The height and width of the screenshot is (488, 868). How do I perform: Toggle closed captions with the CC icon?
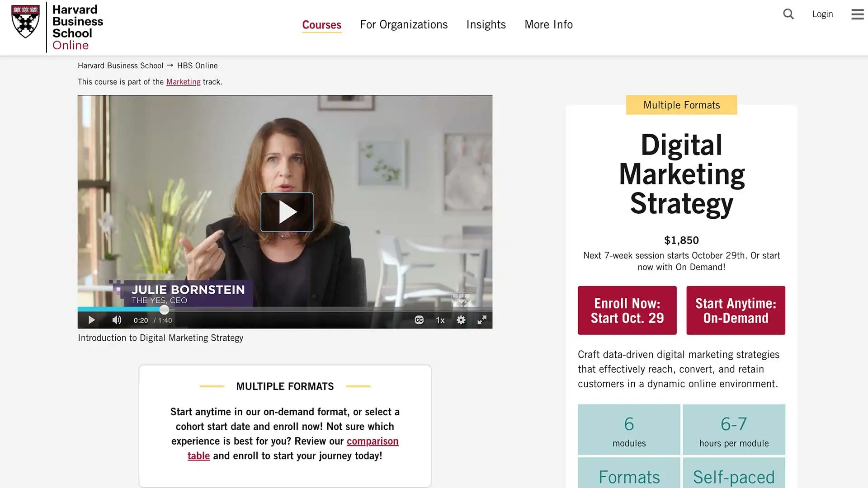(x=419, y=320)
